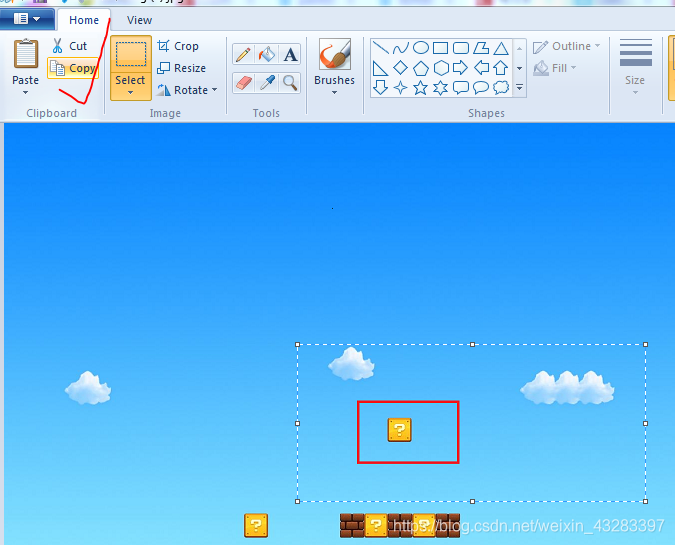Choose the Rectangle shape
675x545 pixels.
point(440,47)
